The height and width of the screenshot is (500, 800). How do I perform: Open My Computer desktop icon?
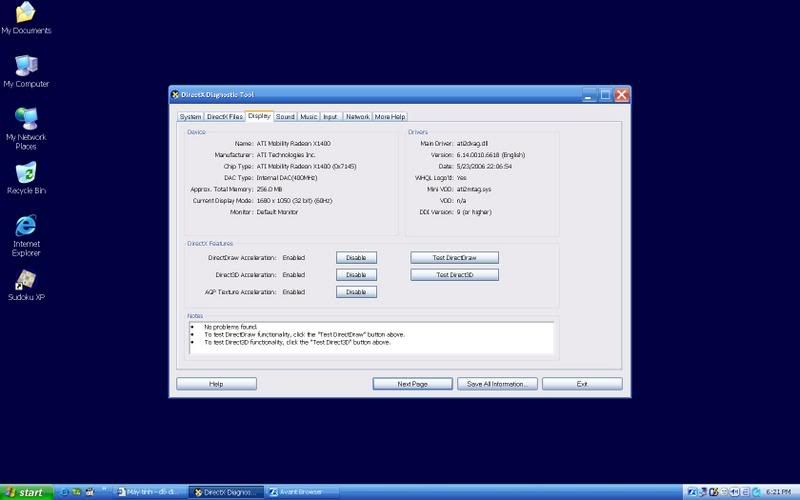[26, 72]
